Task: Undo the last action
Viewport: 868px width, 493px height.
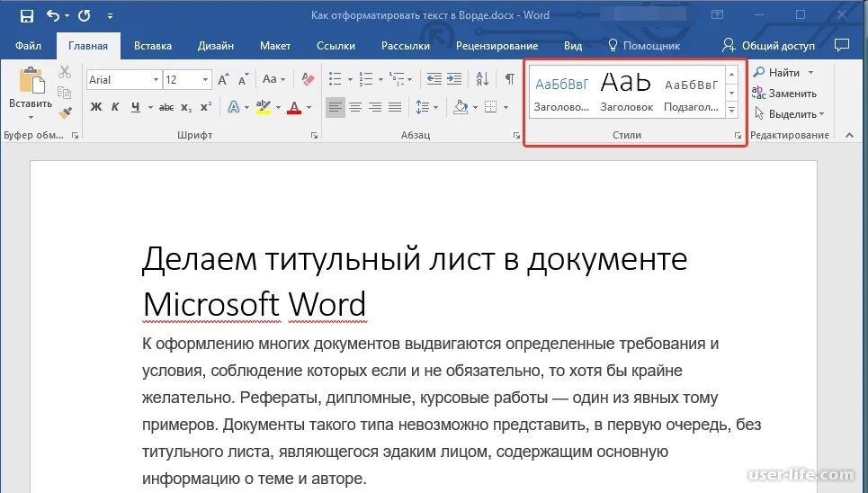Action: point(52,15)
